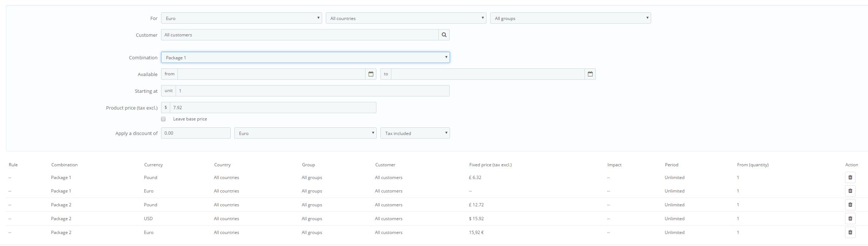Click the 'Product price (tax excl.)' label
Image resolution: width=868 pixels, height=246 pixels.
(132, 108)
